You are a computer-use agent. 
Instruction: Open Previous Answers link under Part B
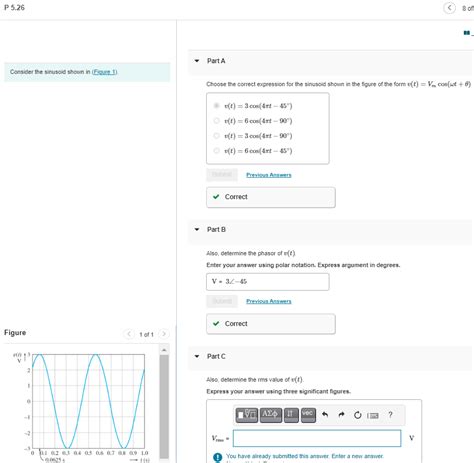[269, 301]
